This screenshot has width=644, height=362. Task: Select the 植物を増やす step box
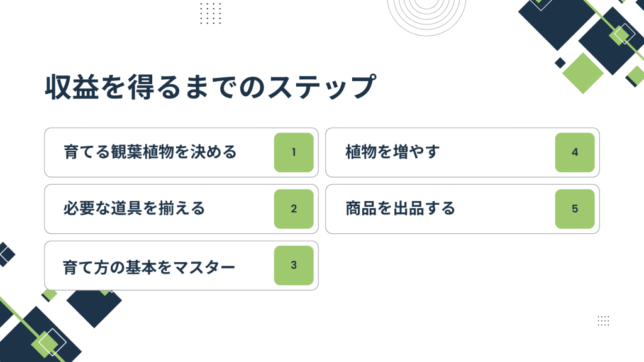tap(462, 152)
